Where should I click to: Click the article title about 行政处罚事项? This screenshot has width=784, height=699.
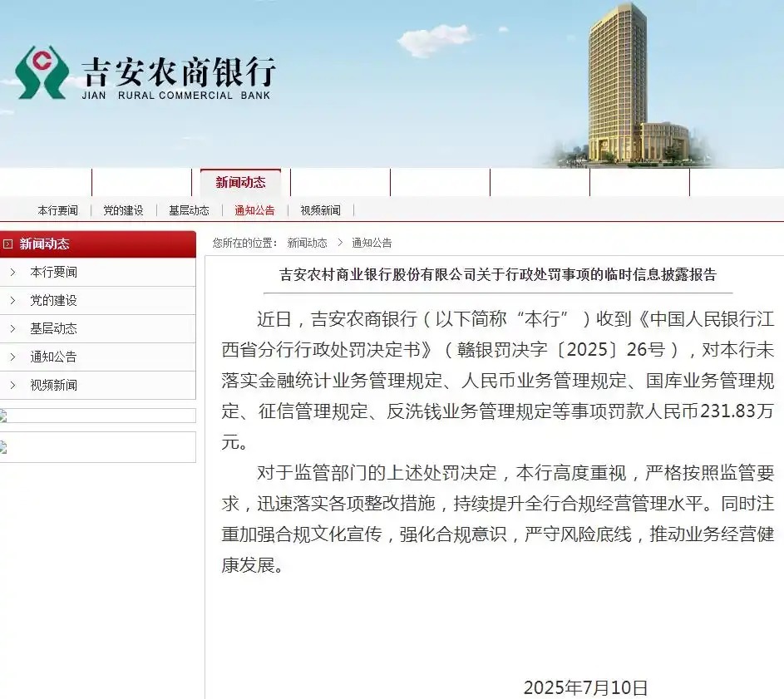pos(497,274)
